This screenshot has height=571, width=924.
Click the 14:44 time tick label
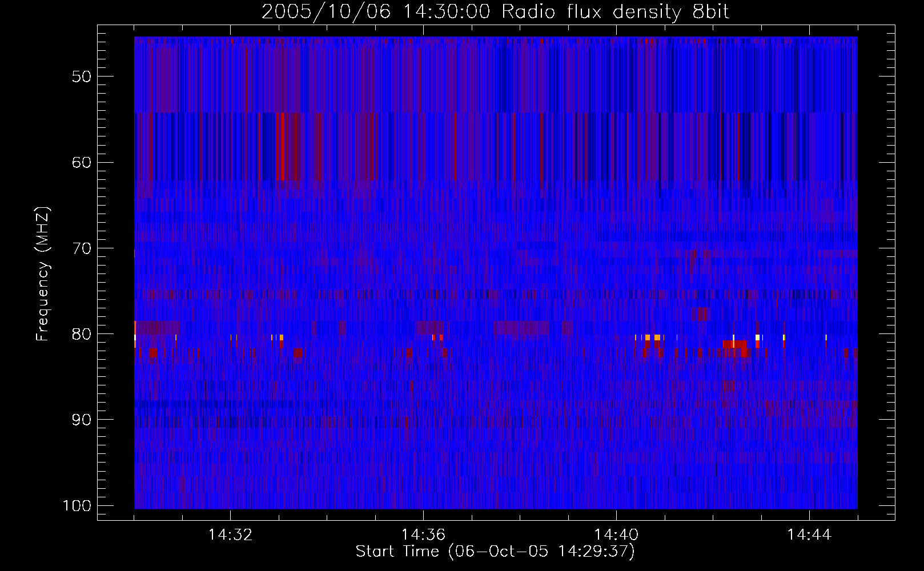tap(809, 535)
